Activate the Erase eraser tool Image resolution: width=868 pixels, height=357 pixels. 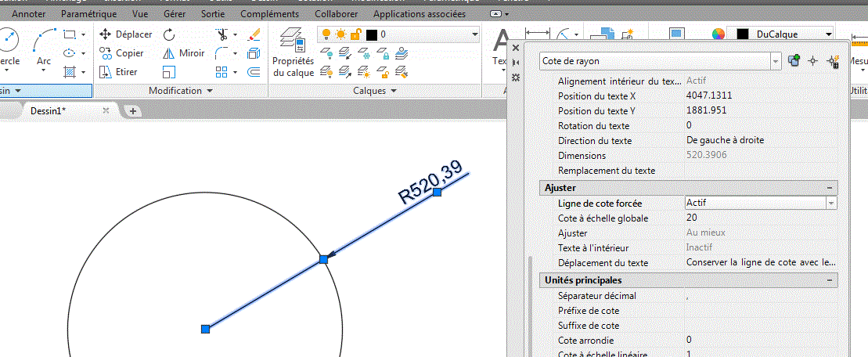click(254, 34)
